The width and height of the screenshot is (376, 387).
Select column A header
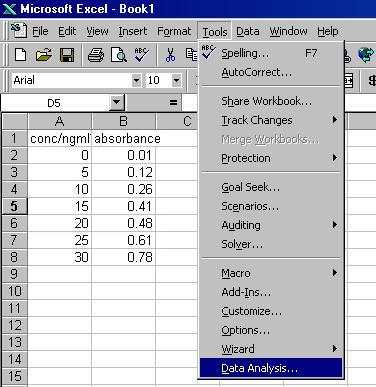(x=60, y=121)
